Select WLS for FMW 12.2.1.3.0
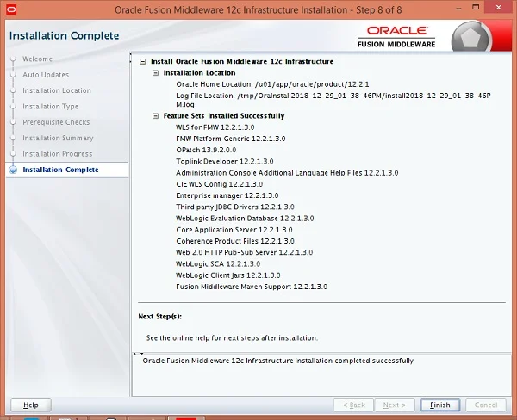Screen dimensions: 517x420 pyautogui.click(x=215, y=127)
